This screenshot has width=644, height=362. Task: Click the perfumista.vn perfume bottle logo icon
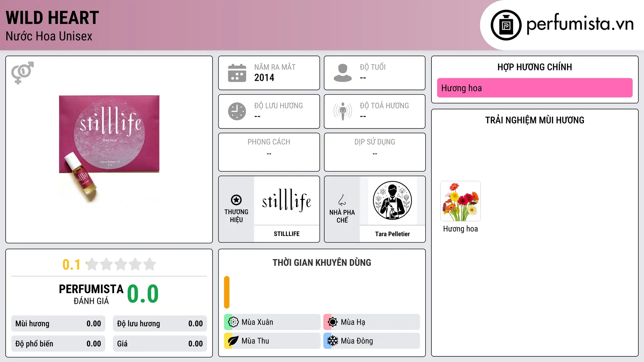coord(506,25)
